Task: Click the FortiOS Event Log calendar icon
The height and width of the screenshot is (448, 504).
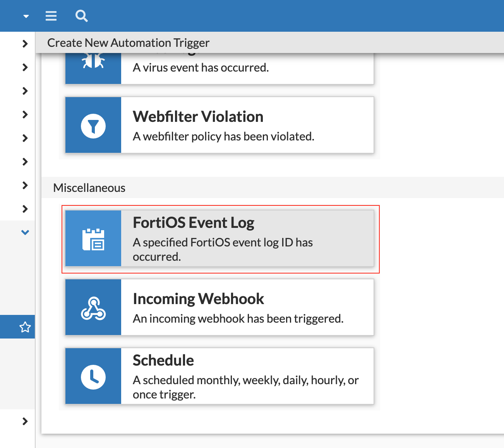Action: (93, 239)
